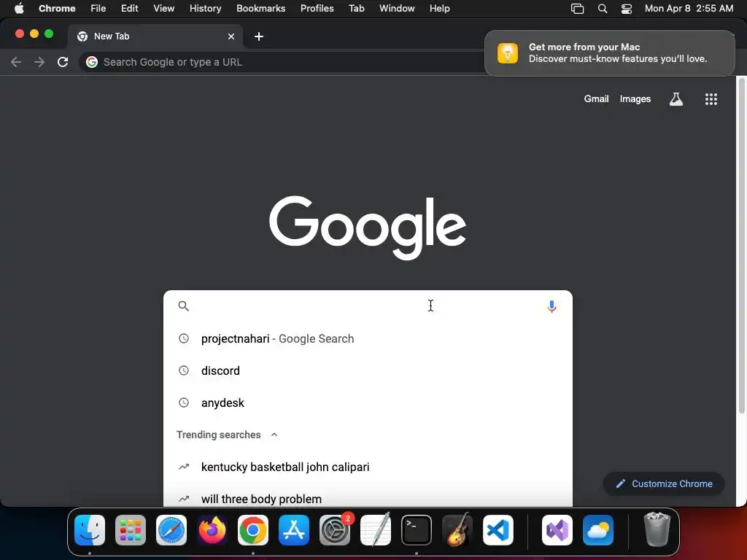Open the File menu

tap(98, 9)
